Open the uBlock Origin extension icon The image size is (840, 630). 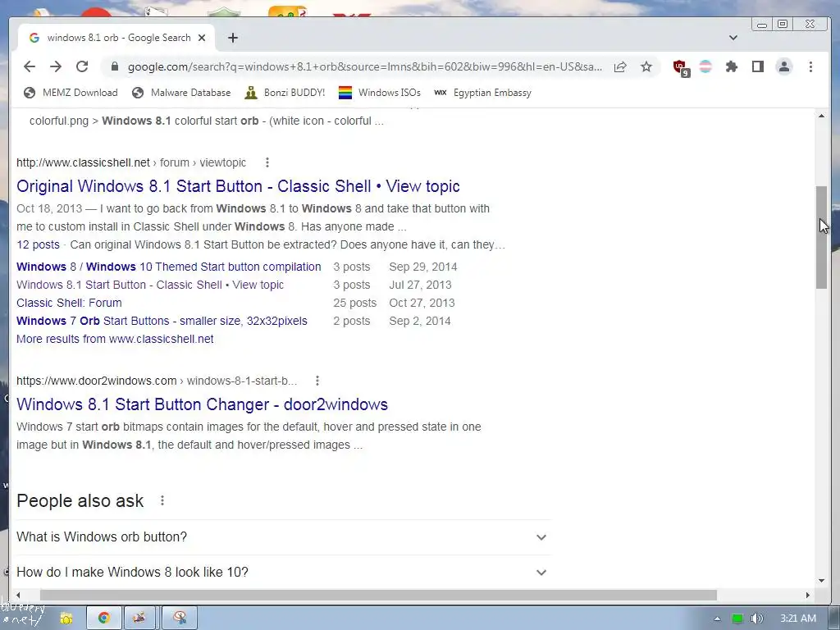coord(681,67)
